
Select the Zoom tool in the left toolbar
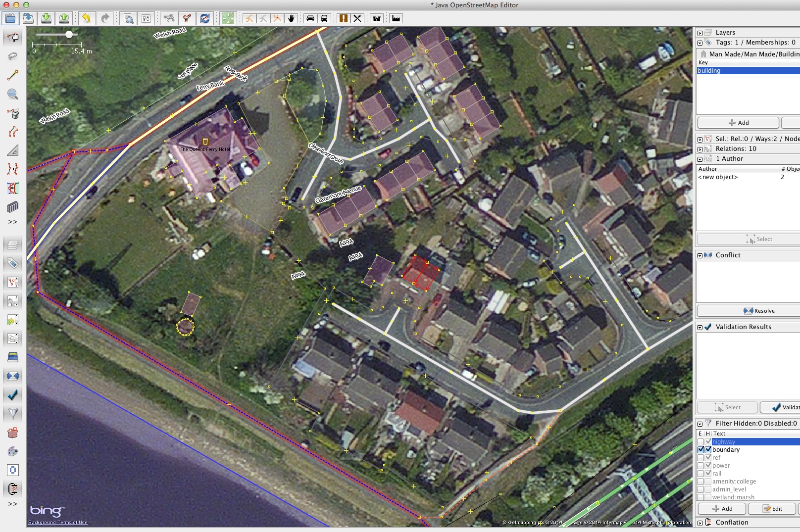[x=13, y=95]
